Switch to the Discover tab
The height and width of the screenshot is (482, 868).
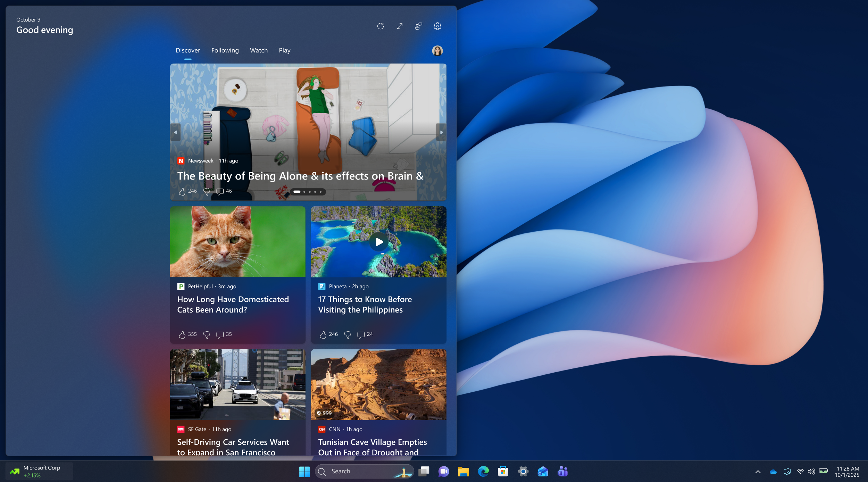click(x=188, y=50)
